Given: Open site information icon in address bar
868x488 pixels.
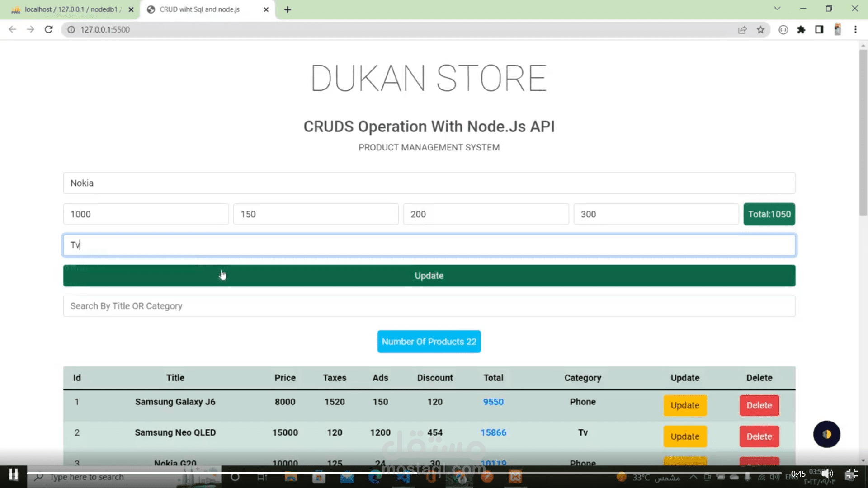Looking at the screenshot, I should pos(71,29).
